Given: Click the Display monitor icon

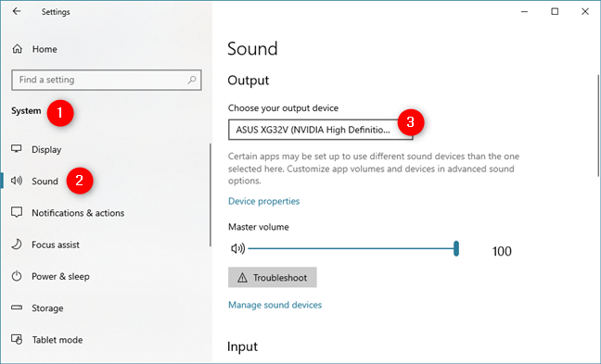Looking at the screenshot, I should pos(17,149).
